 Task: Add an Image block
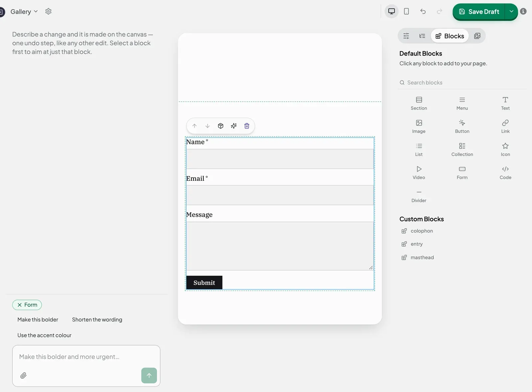click(x=419, y=127)
